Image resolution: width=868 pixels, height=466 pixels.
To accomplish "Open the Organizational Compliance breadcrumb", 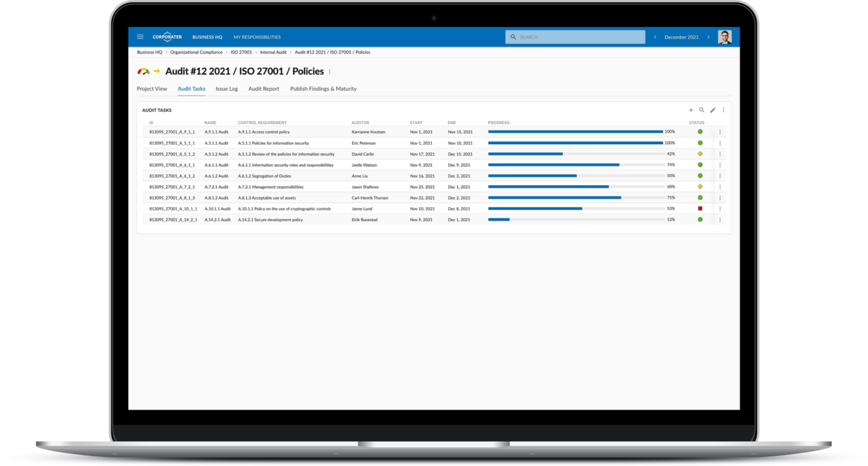I will [196, 52].
